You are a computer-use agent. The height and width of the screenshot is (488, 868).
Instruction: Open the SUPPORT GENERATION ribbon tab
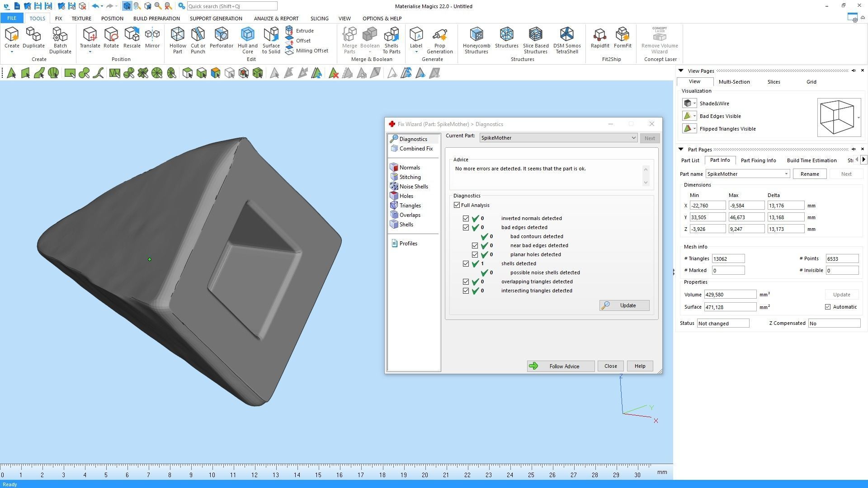coord(216,19)
